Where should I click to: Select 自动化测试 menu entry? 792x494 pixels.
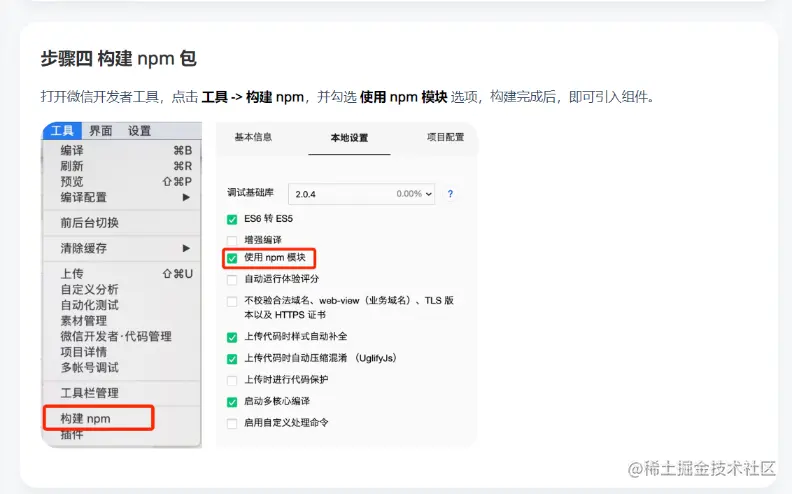[122, 305]
